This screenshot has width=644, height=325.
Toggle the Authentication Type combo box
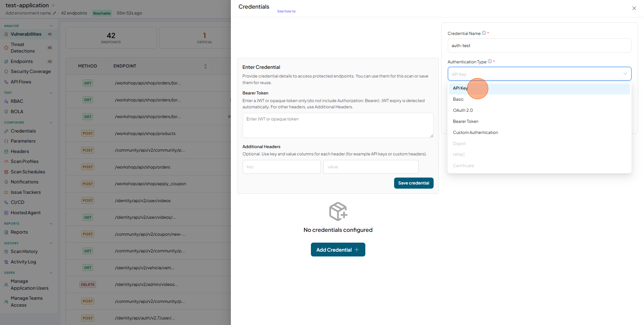point(539,74)
